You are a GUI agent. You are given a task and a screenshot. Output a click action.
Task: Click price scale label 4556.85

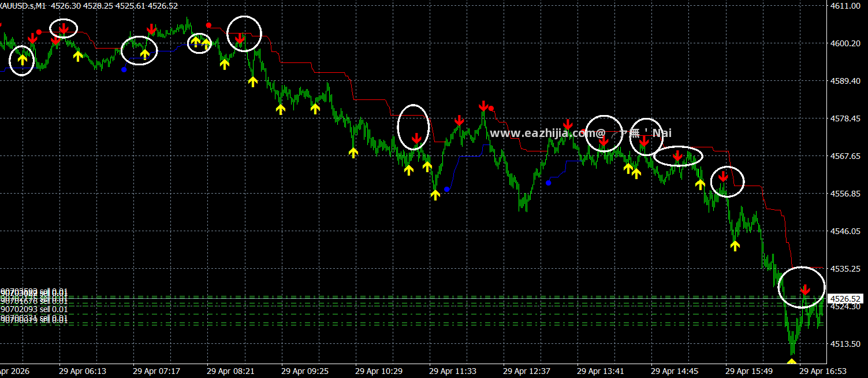point(845,194)
